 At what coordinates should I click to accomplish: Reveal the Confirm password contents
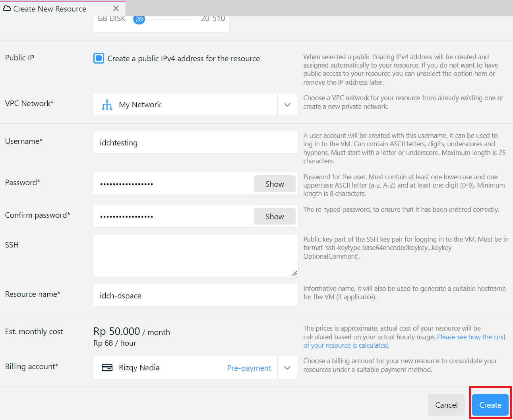(x=275, y=217)
